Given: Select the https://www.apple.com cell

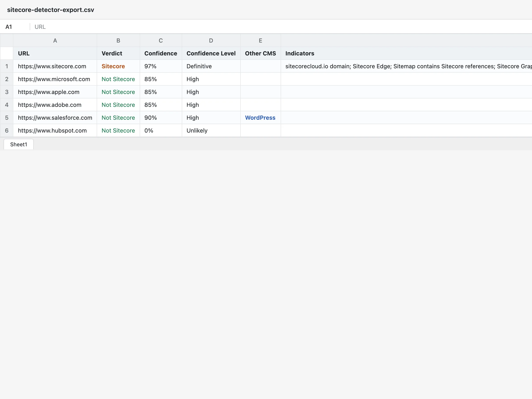Looking at the screenshot, I should (x=55, y=92).
